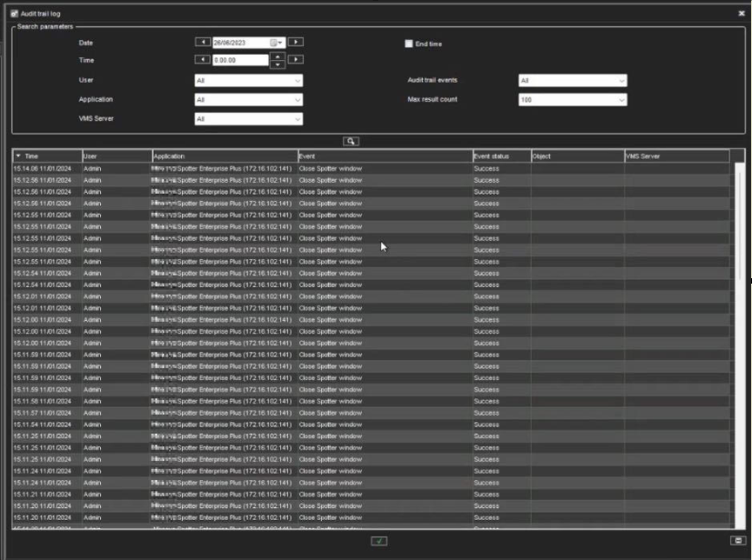
Task: Step the Time field forward with right arrow
Action: point(296,59)
